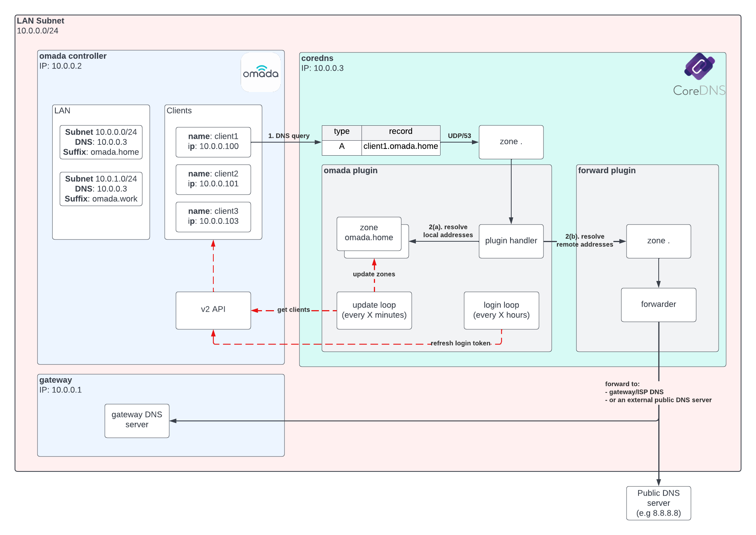Click the client1.omada.home record cell
Image resolution: width=756 pixels, height=535 pixels.
(x=400, y=147)
